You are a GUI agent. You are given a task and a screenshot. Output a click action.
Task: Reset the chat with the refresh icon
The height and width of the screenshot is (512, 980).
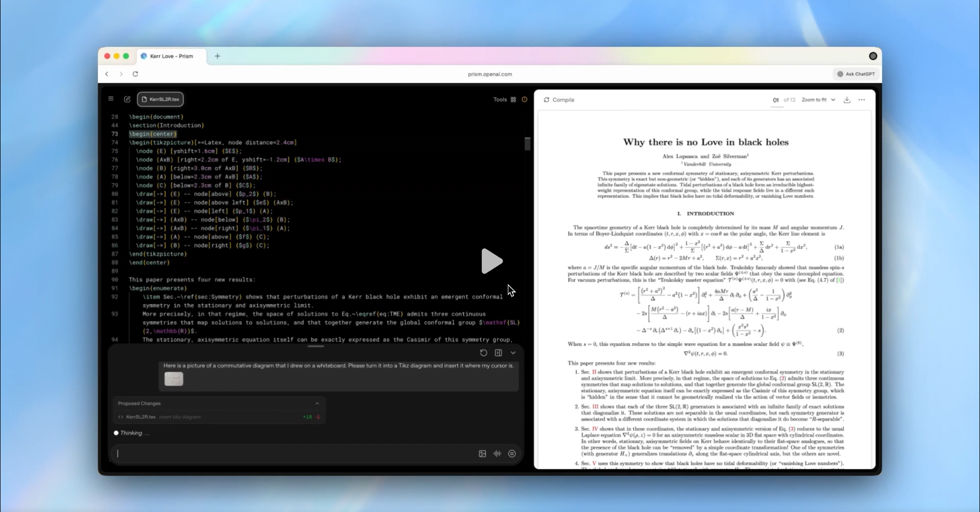pos(483,353)
